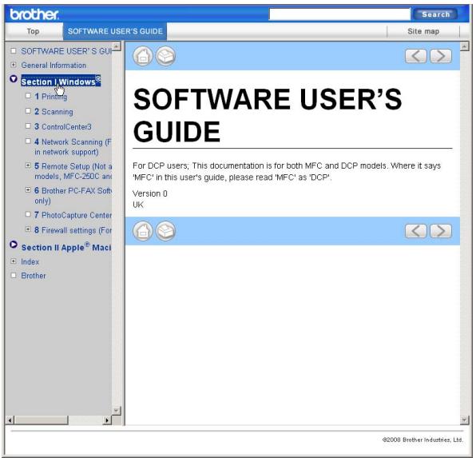
Task: Click the top Print icon in content header
Action: point(165,56)
